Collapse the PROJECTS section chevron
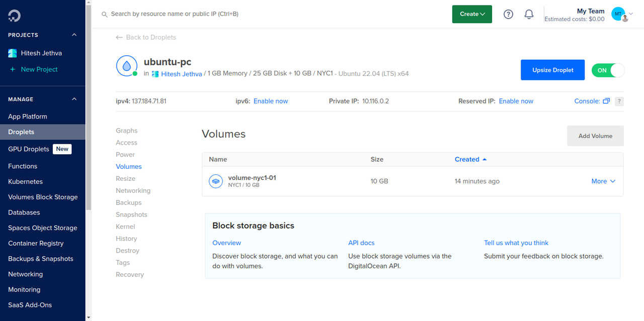The width and height of the screenshot is (644, 321). 74,35
